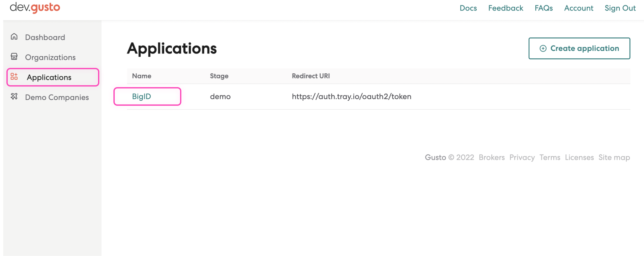This screenshot has width=644, height=256.
Task: View the Terms footer link
Action: (549, 157)
